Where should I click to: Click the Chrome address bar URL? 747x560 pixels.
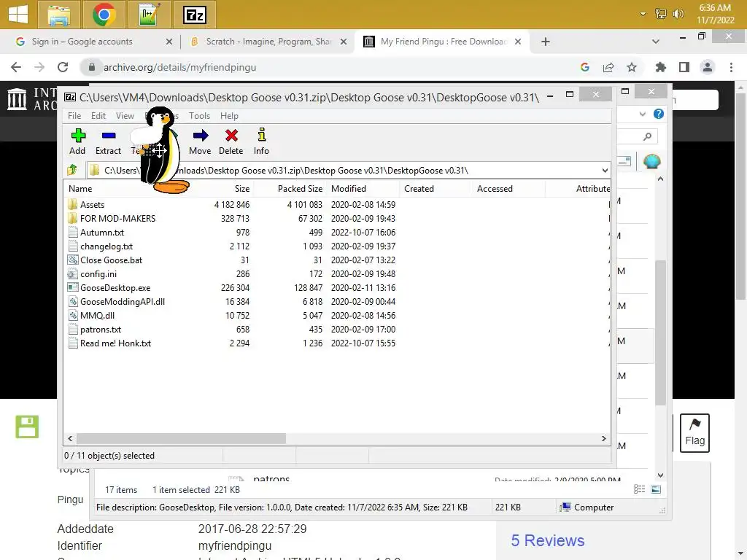180,68
